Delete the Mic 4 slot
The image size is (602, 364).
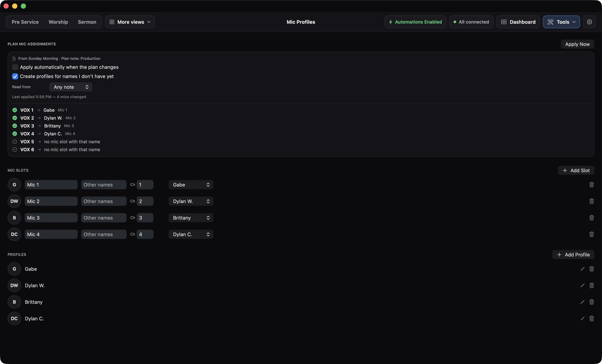coord(591,234)
